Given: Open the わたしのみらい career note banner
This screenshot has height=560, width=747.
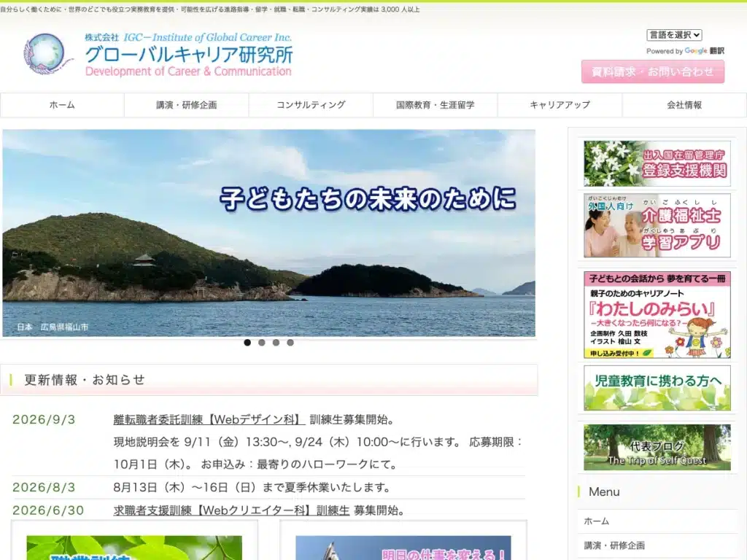Looking at the screenshot, I should coord(657,315).
